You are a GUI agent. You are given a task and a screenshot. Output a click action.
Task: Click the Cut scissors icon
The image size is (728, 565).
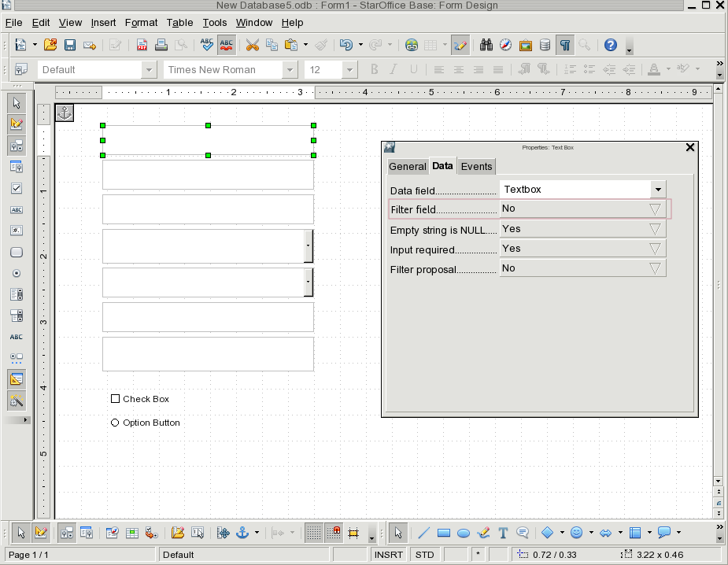253,46
